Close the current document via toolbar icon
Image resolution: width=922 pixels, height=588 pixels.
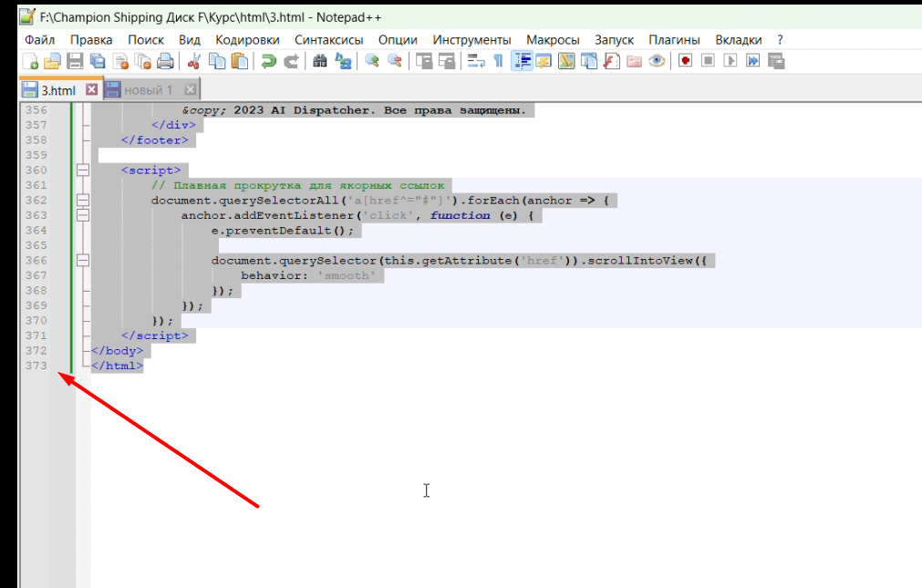point(120,61)
